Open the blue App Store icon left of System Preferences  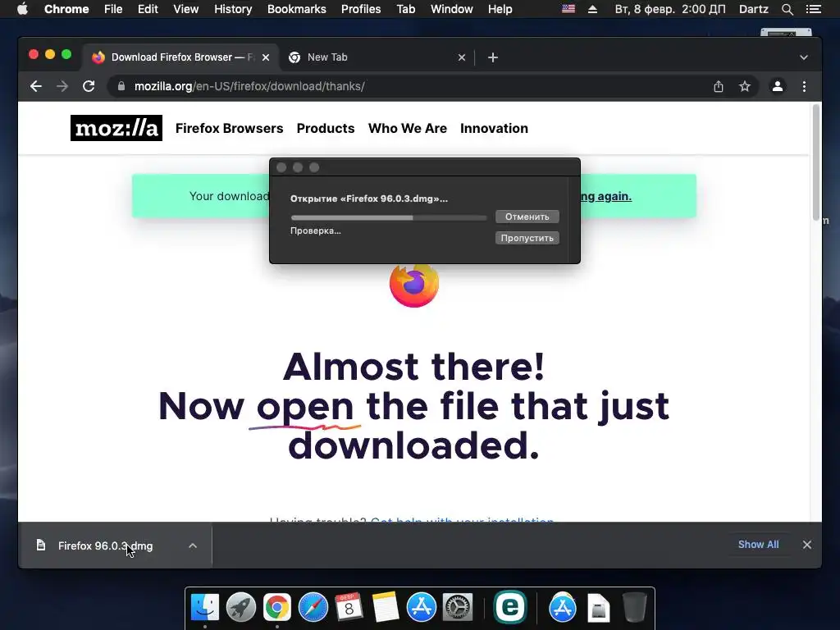pos(421,608)
